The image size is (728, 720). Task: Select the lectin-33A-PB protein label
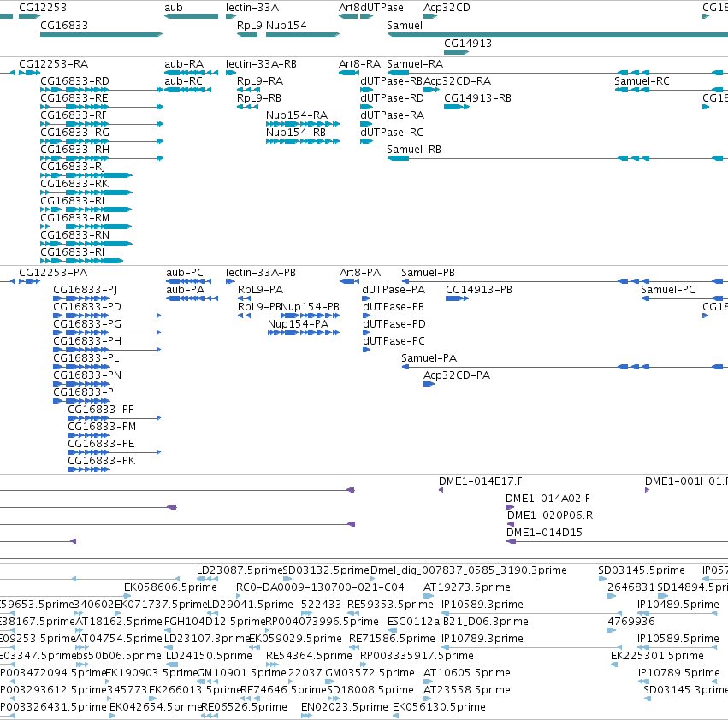pyautogui.click(x=260, y=273)
